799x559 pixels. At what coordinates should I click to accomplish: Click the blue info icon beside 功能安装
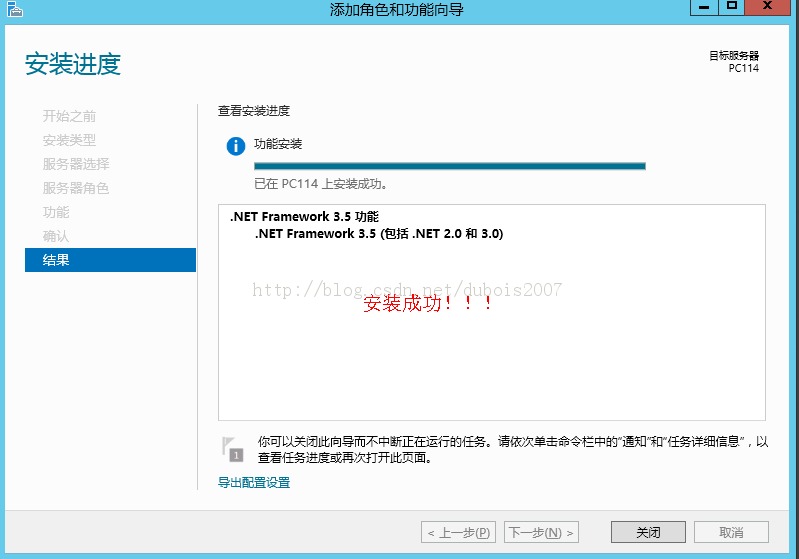[235, 146]
